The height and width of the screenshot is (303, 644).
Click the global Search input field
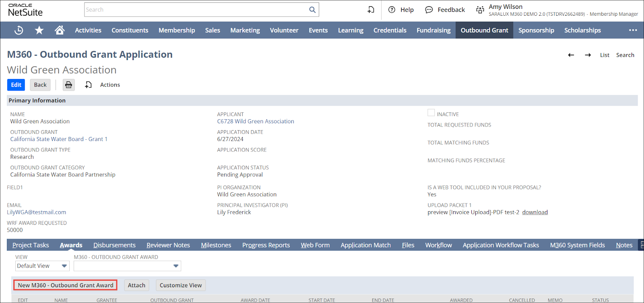coord(196,10)
